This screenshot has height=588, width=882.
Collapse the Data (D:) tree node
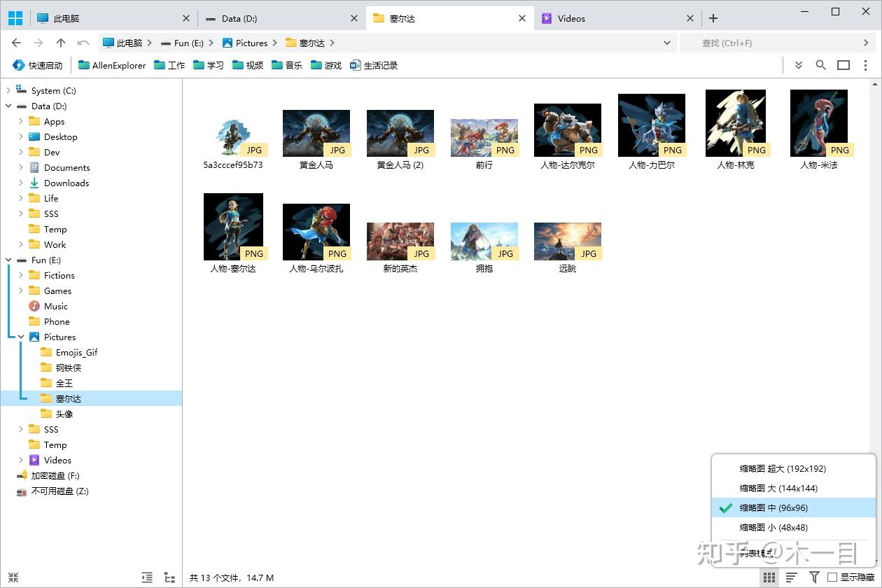pyautogui.click(x=8, y=106)
